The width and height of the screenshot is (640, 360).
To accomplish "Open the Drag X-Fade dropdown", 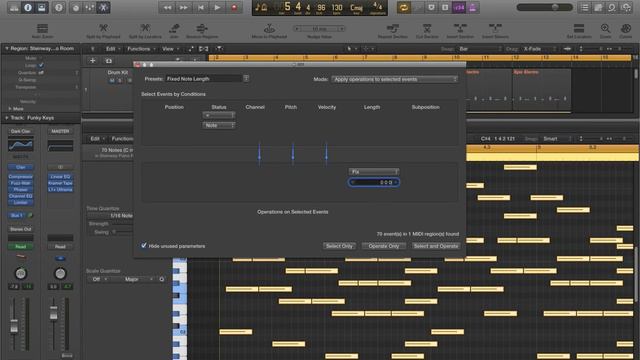I will pyautogui.click(x=539, y=49).
